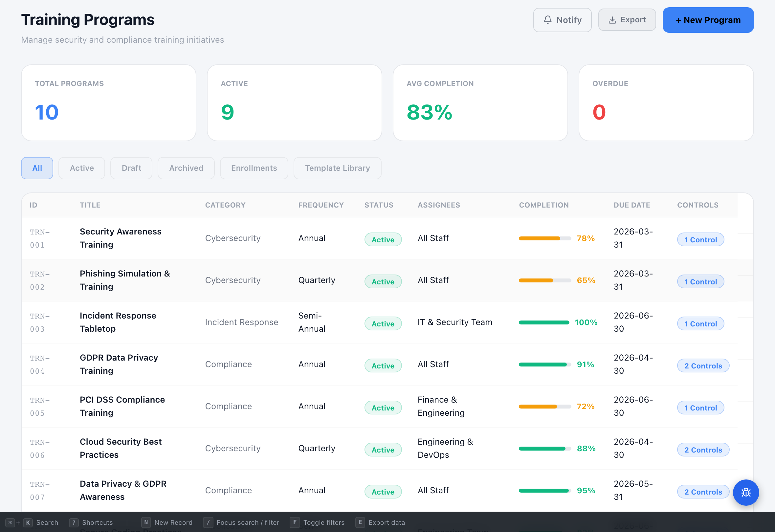Click the N shortcut key for New Record
The height and width of the screenshot is (532, 775).
(146, 522)
